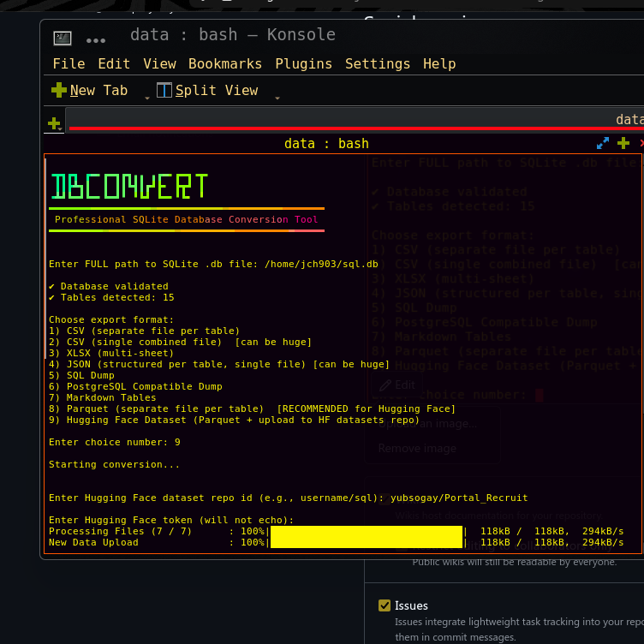The width and height of the screenshot is (644, 644).
Task: Click the 'Enter choice number: 9' line
Action: pos(114,443)
